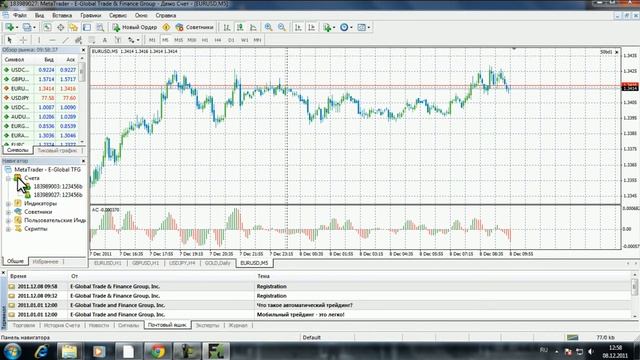640x360 pixels.
Task: Select the Cursor arrow tool
Action: (x=10, y=40)
